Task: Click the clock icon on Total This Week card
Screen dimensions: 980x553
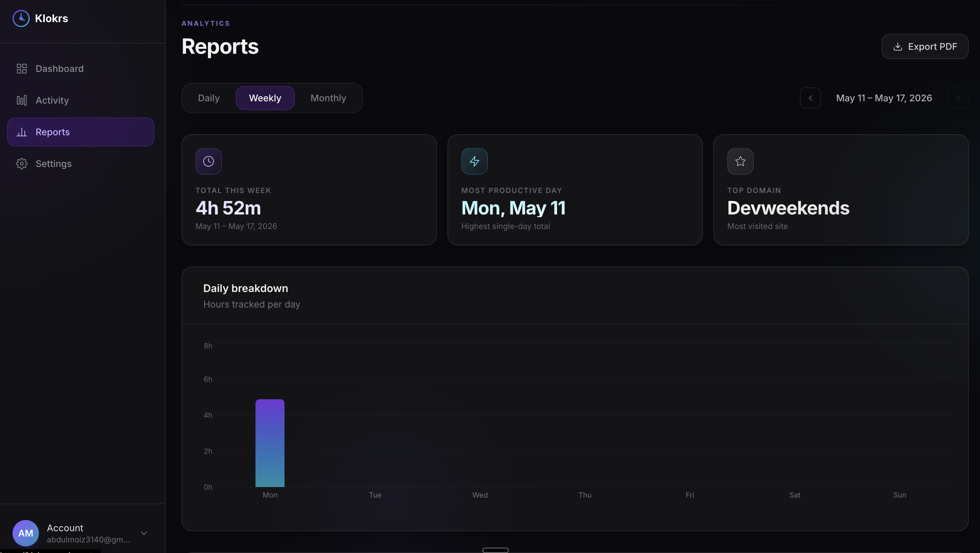Action: [x=209, y=161]
